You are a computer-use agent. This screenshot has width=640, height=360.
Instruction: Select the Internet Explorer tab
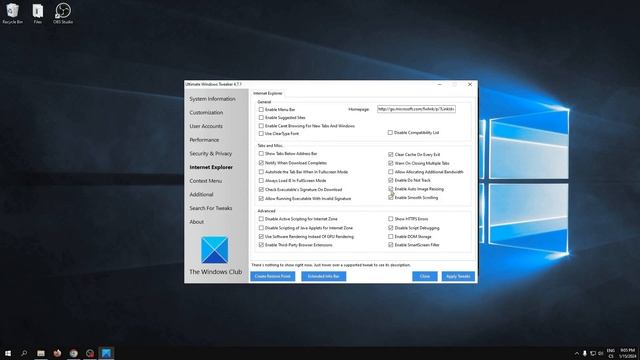pos(268,93)
